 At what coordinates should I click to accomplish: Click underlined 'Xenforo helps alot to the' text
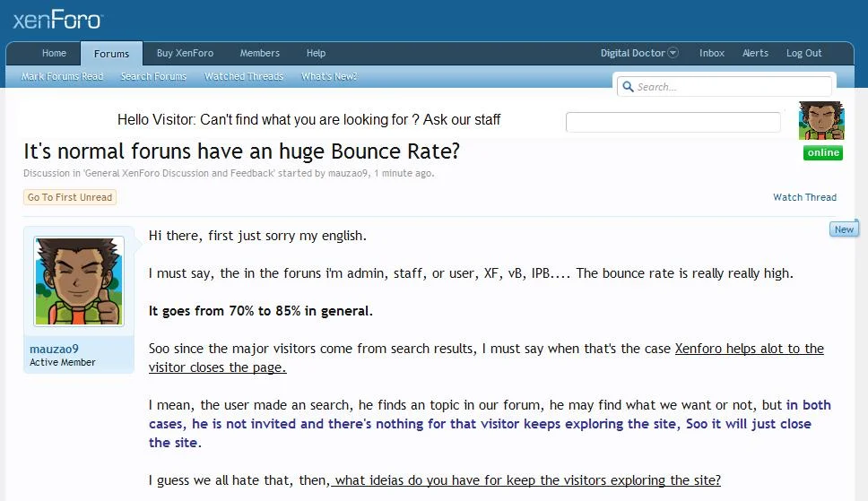(749, 349)
